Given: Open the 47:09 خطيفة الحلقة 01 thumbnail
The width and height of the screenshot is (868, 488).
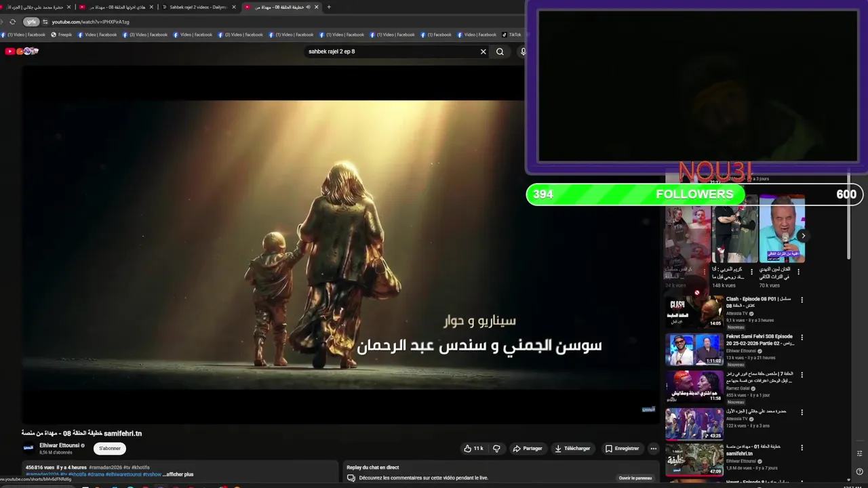Looking at the screenshot, I should [694, 460].
